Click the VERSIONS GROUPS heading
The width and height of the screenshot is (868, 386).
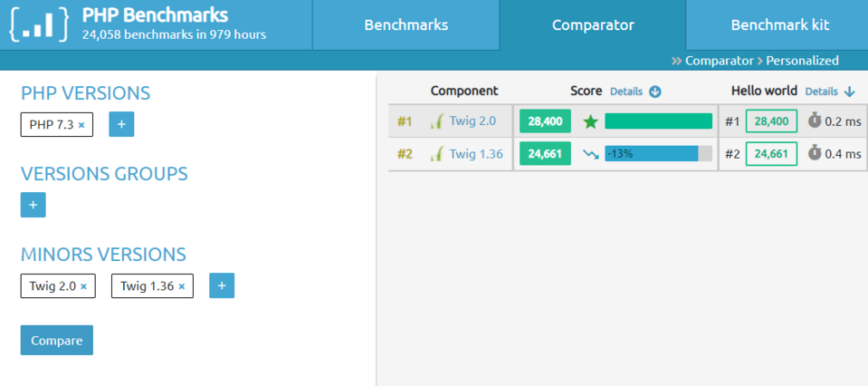[104, 174]
